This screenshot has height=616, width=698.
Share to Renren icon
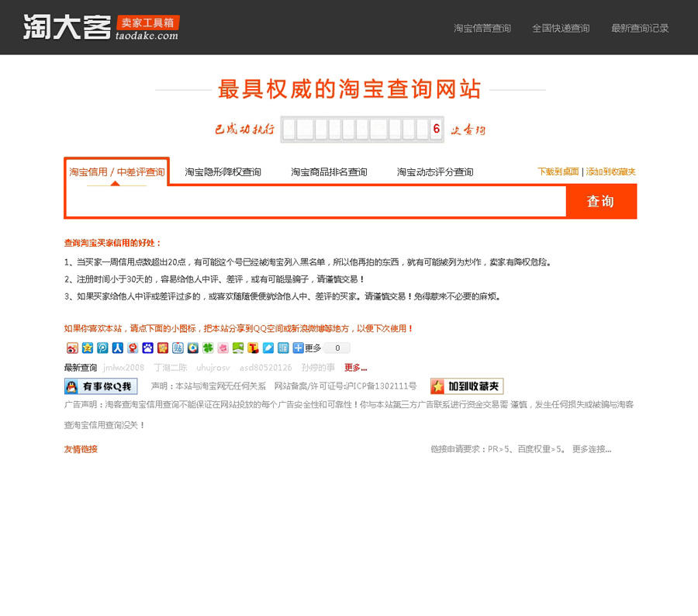pyautogui.click(x=118, y=348)
